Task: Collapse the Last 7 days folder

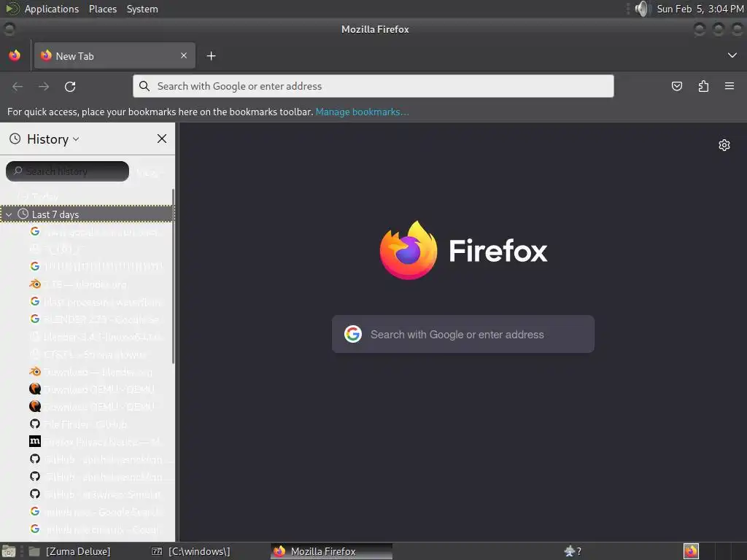Action: tap(9, 215)
